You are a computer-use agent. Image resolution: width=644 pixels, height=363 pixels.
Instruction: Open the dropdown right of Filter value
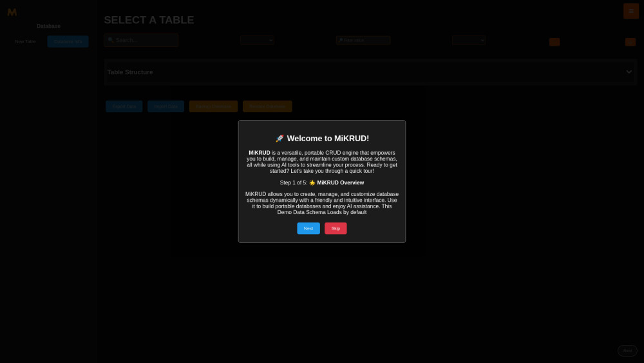[x=469, y=40]
